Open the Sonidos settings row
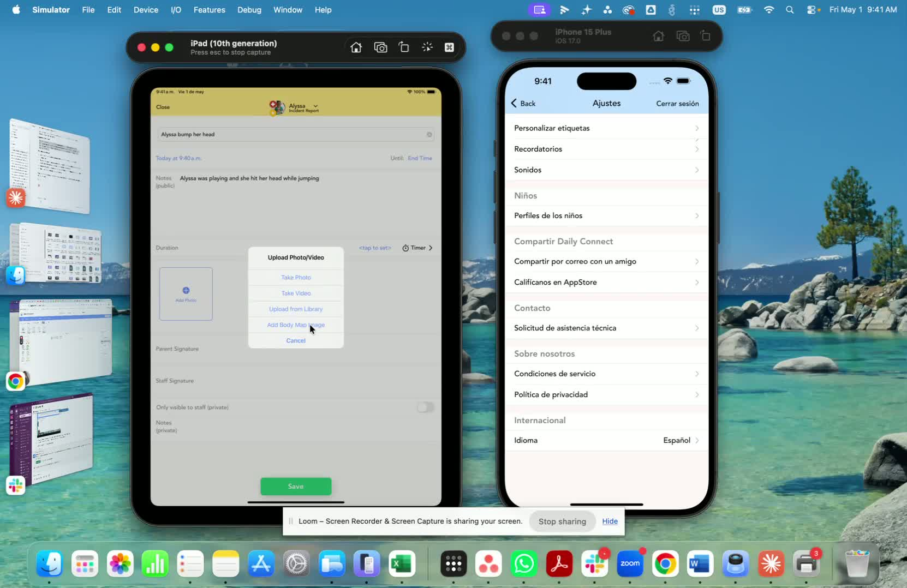Viewport: 907px width, 588px height. (x=606, y=170)
